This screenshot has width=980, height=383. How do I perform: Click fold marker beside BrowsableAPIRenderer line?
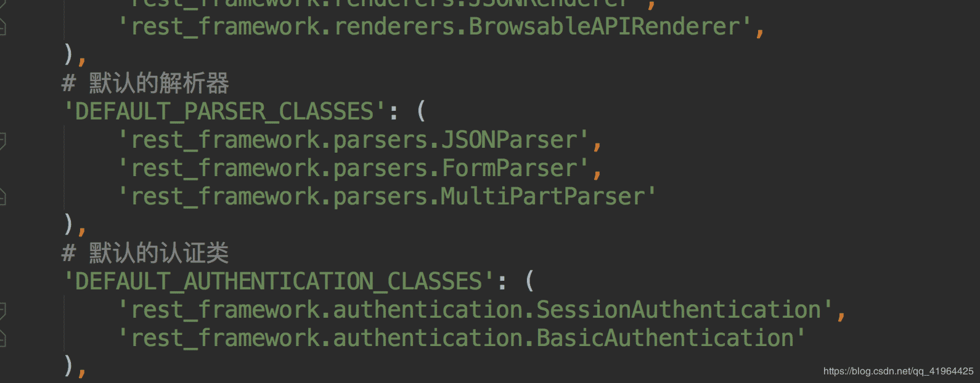pos(2,27)
